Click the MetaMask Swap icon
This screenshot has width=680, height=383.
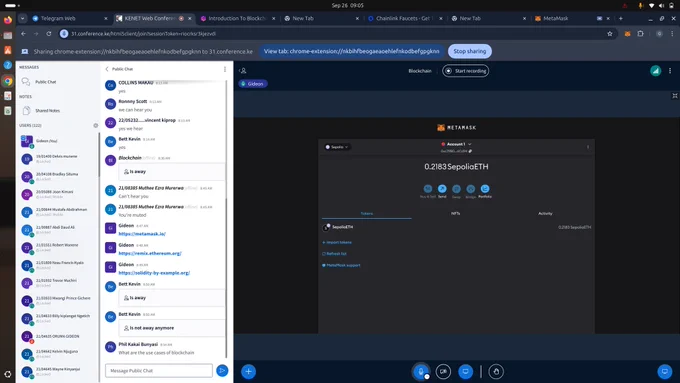[x=456, y=189]
